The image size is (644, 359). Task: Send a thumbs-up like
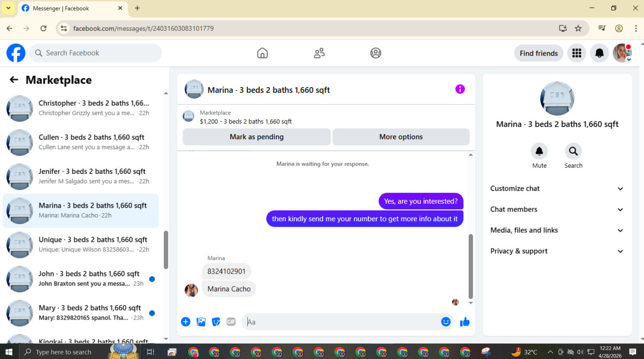[x=465, y=322]
